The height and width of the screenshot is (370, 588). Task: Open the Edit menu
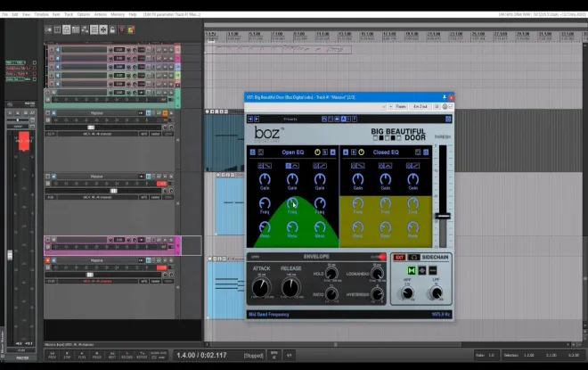[x=15, y=14]
